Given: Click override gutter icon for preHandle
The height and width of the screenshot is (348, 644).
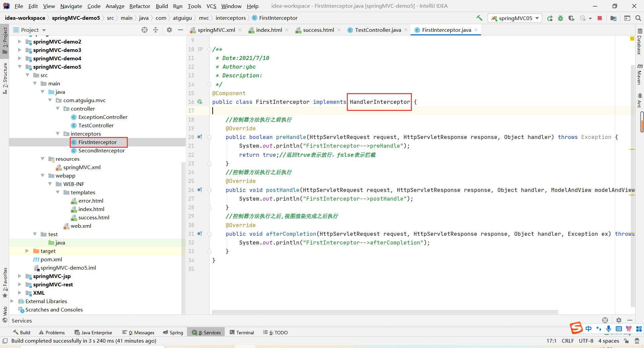Looking at the screenshot, I should tap(200, 137).
